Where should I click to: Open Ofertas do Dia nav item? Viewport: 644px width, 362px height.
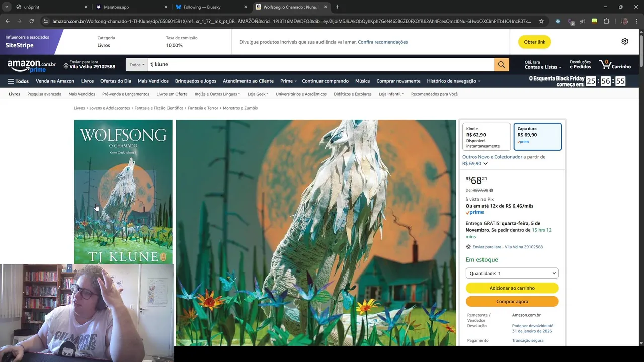pyautogui.click(x=115, y=81)
